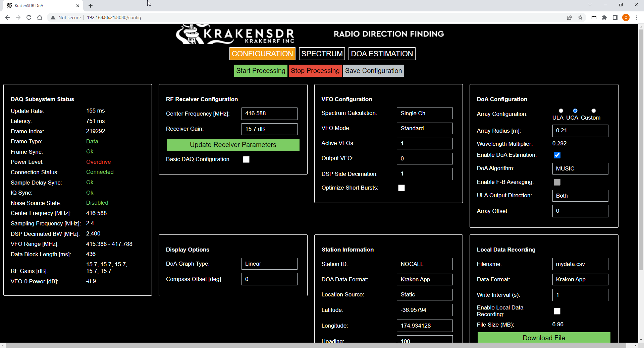Share this page icon
The image size is (644, 348).
570,17
